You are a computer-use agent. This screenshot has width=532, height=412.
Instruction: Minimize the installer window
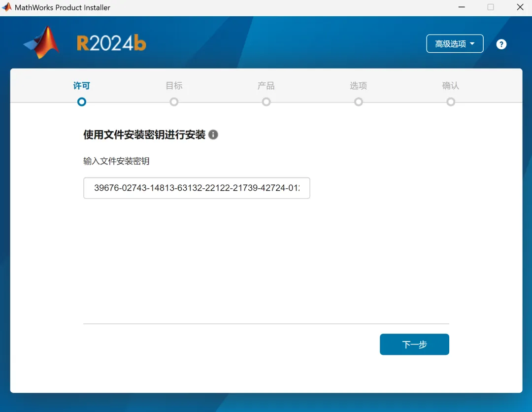462,7
